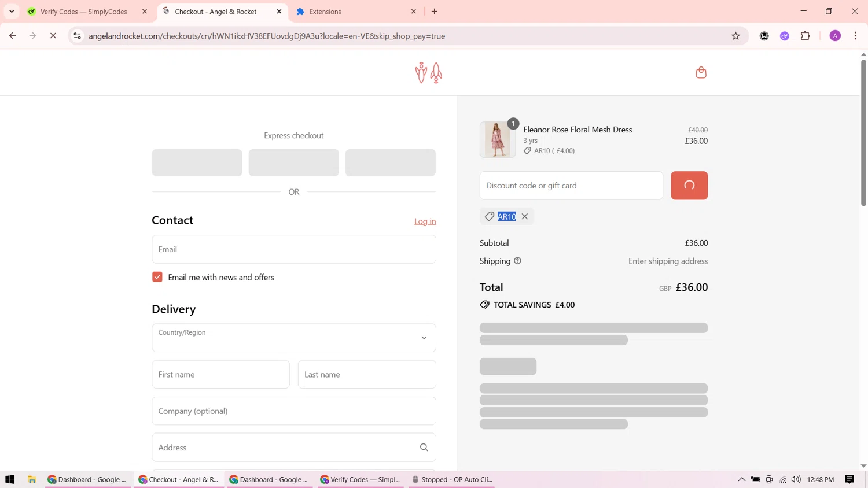Open Stopped - OP Auto Cli... taskbar item
The image size is (868, 488).
[x=451, y=479]
